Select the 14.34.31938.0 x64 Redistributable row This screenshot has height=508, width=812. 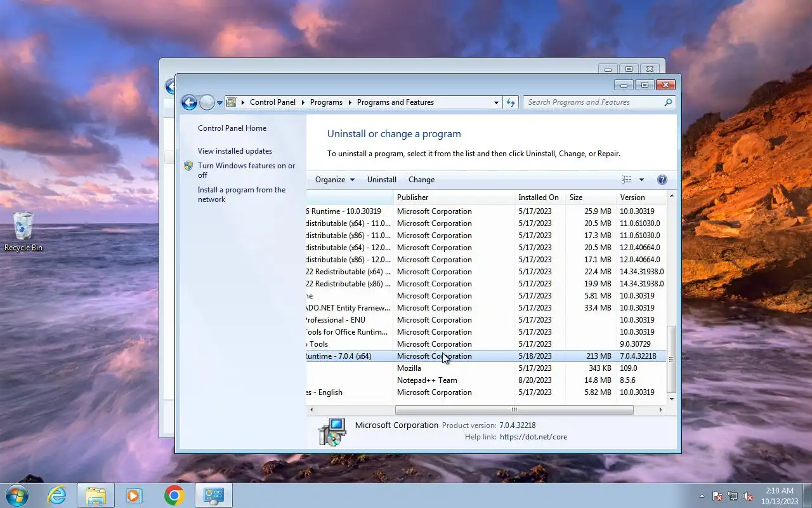point(486,272)
